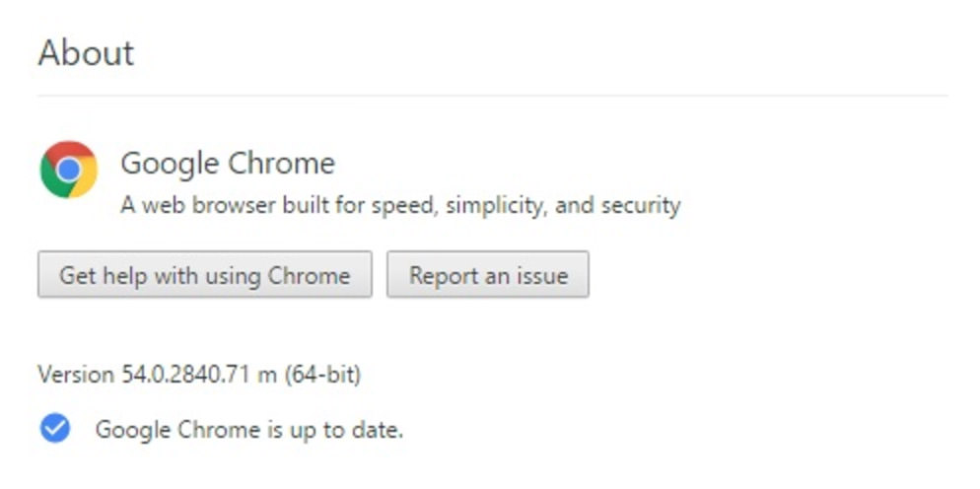Click the Report an issue button
This screenshot has width=980, height=489.
488,274
